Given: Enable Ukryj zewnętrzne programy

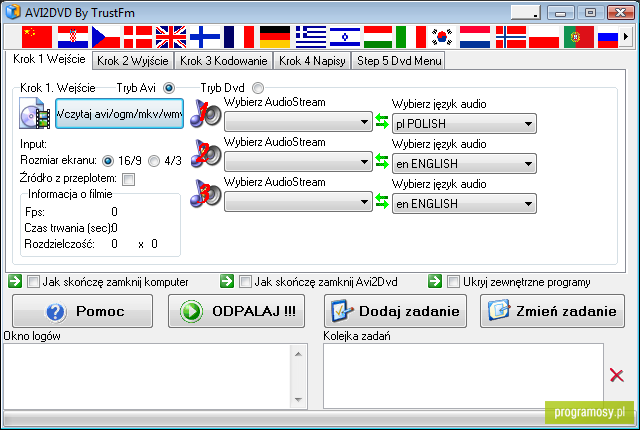Looking at the screenshot, I should 453,282.
